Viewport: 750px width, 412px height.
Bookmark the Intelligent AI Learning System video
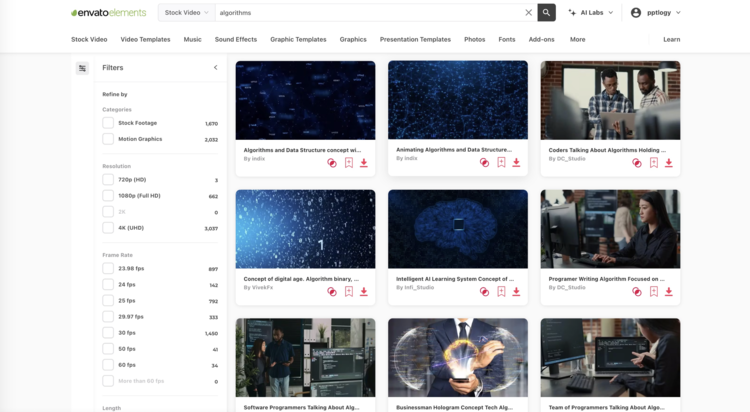(501, 292)
